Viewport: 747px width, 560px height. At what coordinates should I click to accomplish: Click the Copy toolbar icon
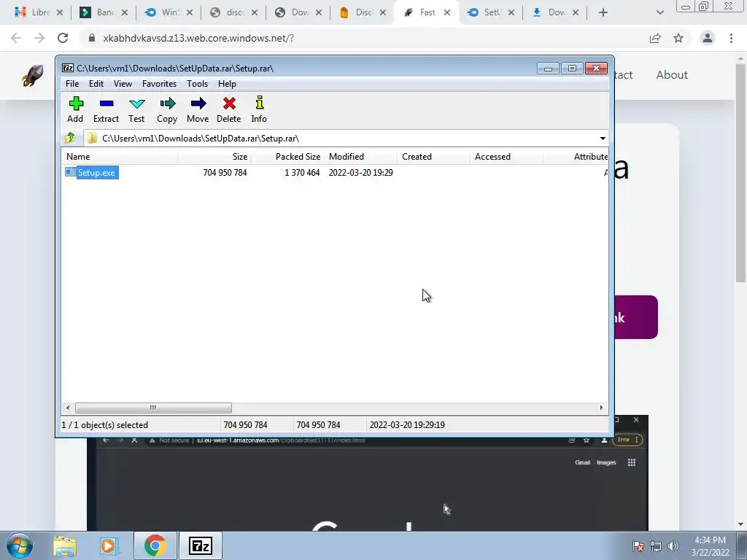pos(167,109)
